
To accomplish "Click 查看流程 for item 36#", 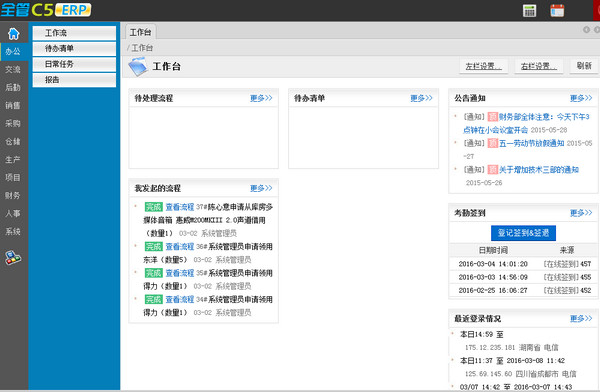I will 179,247.
